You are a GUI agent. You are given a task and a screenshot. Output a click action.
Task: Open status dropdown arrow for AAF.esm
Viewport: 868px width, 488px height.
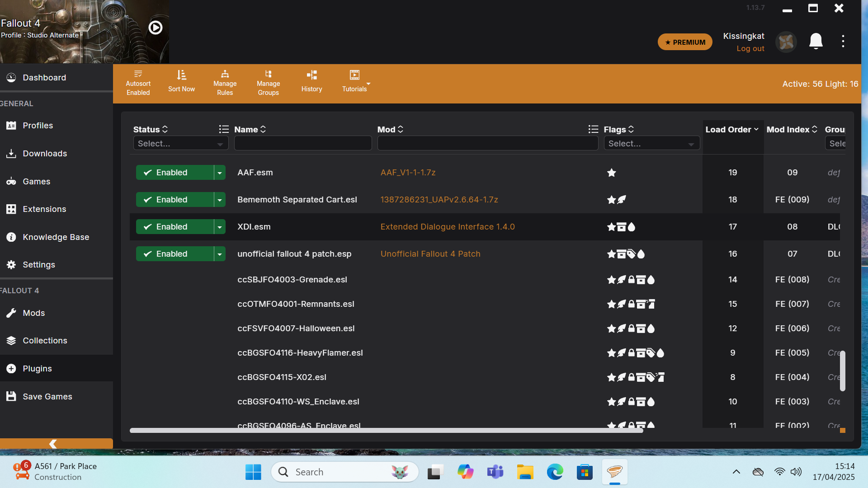click(220, 173)
